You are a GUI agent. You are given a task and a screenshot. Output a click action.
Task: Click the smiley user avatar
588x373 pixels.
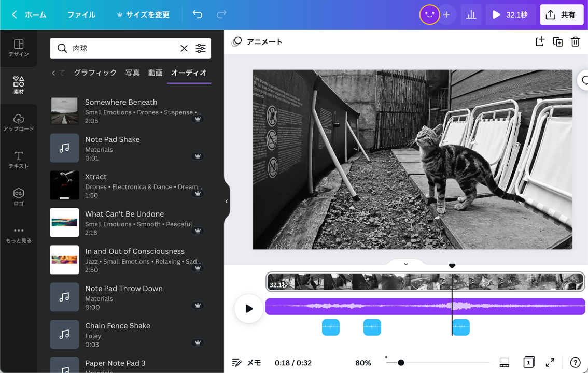pos(429,15)
